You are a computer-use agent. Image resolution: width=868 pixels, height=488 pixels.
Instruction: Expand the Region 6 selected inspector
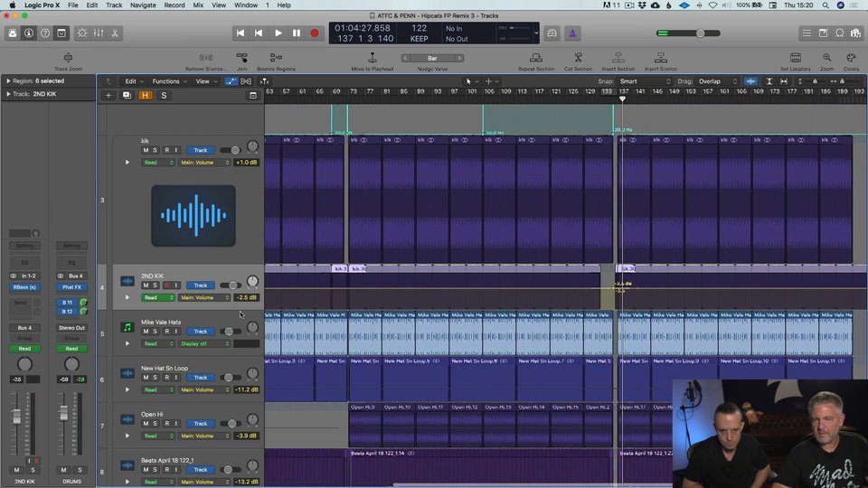click(x=8, y=80)
